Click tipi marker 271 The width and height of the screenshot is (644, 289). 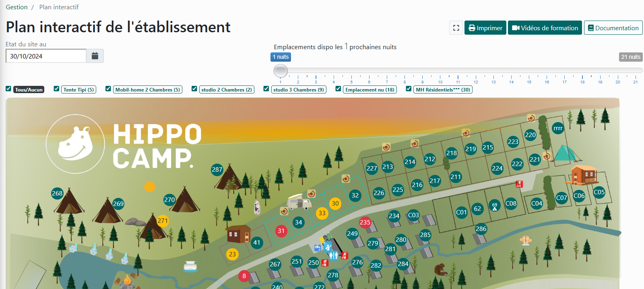pyautogui.click(x=163, y=220)
